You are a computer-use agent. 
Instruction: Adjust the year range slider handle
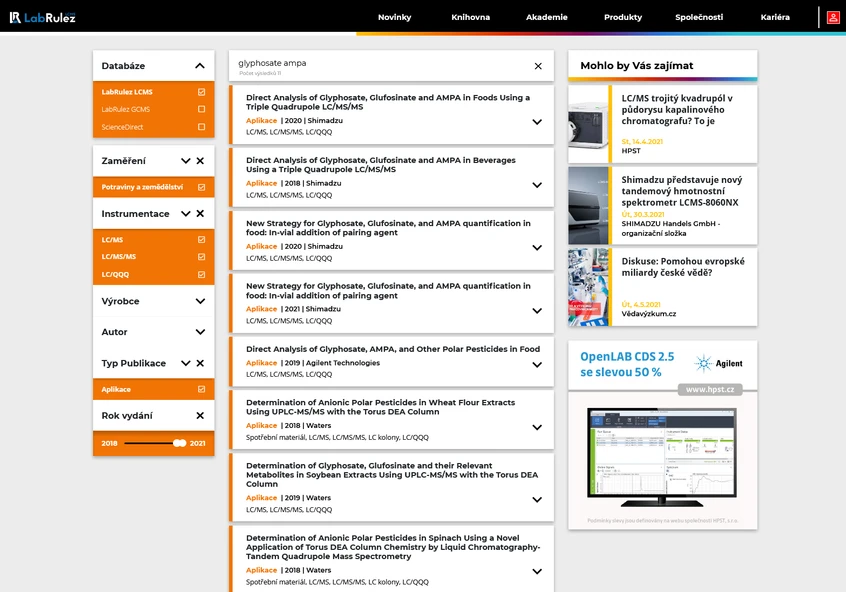180,443
